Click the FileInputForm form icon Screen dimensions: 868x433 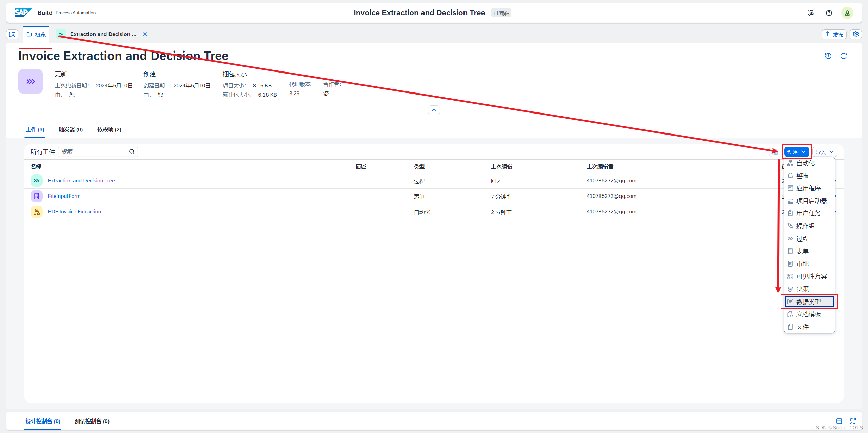(x=37, y=196)
